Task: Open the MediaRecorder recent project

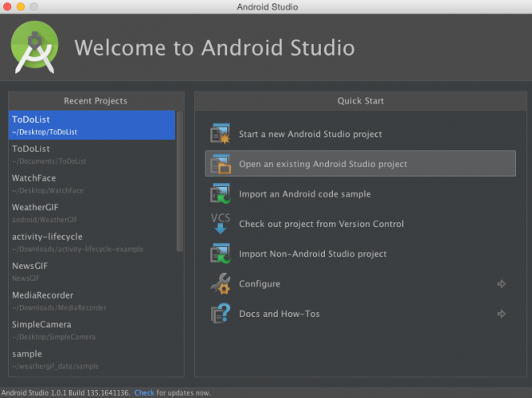Action: pyautogui.click(x=92, y=301)
